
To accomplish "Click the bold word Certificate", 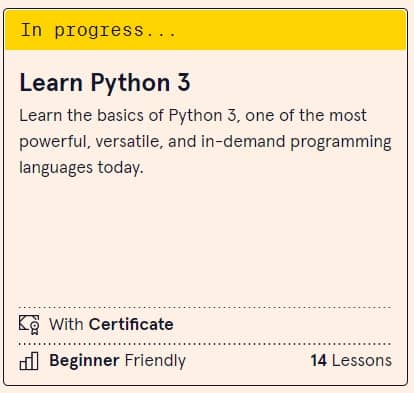I will [131, 324].
